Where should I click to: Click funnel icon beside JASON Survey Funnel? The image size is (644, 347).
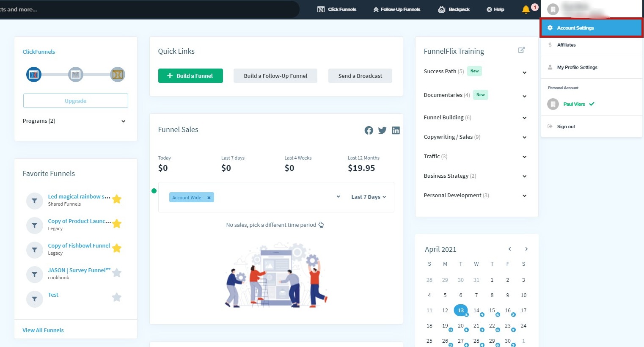pos(35,275)
